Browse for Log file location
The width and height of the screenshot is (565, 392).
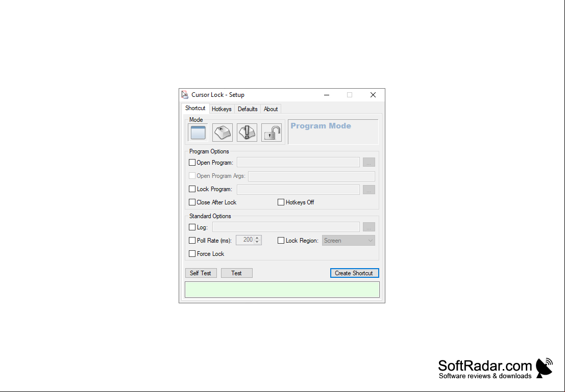tap(369, 227)
